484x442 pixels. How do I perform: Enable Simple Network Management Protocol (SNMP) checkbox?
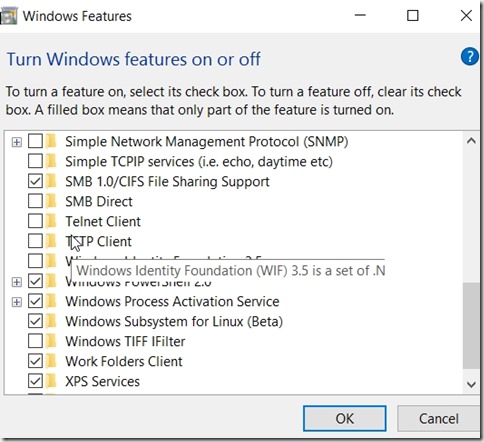coord(35,141)
